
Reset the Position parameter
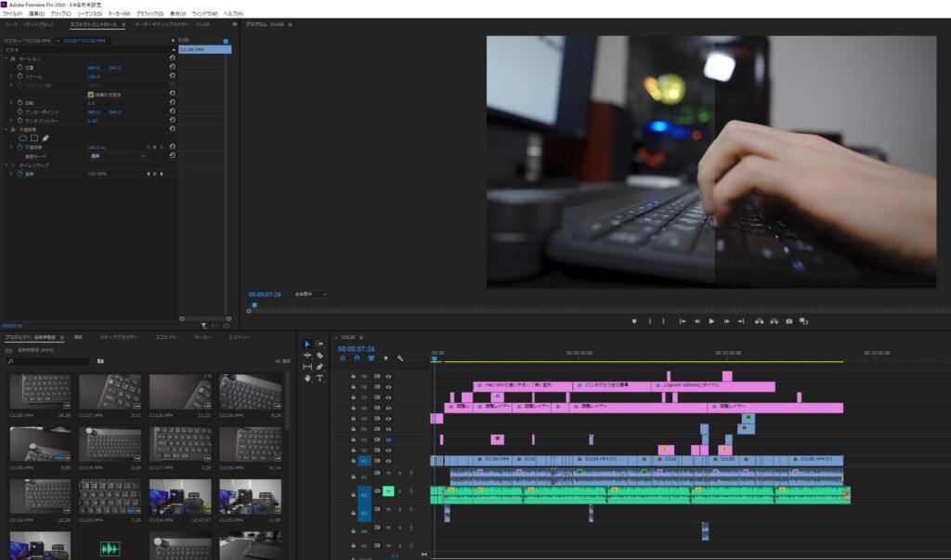click(172, 67)
